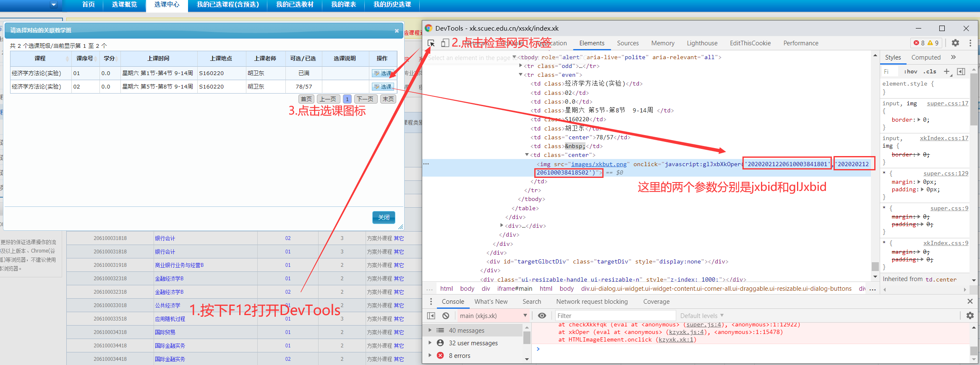Open the Default levels dropdown
Viewport: 980px width, 365px height.
tap(702, 315)
